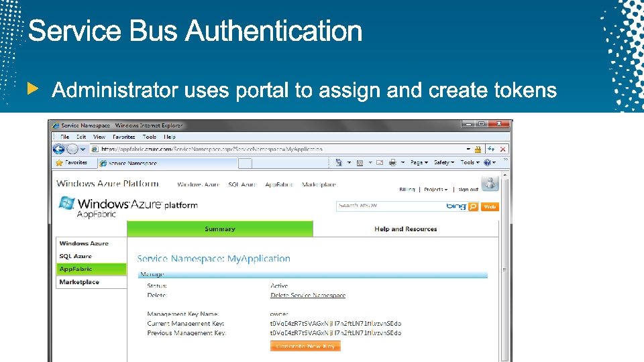Open the Favorites menu in menu bar
Image resolution: width=644 pixels, height=362 pixels.
tap(123, 137)
